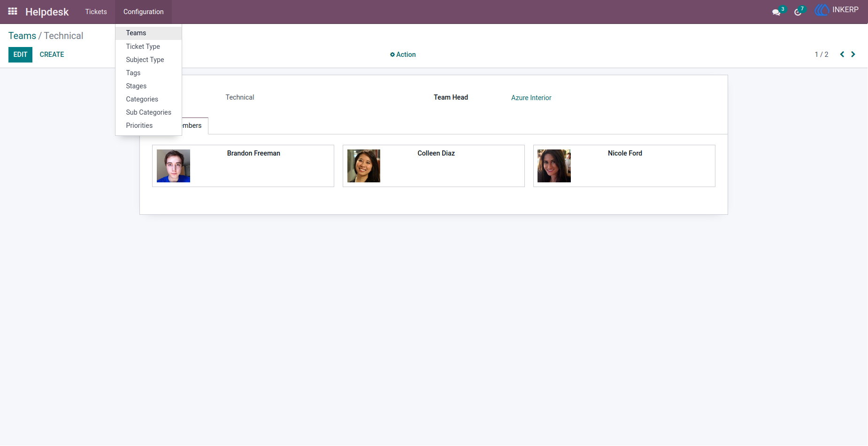Go to previous team record arrow
Image resolution: width=868 pixels, height=446 pixels.
[842, 55]
